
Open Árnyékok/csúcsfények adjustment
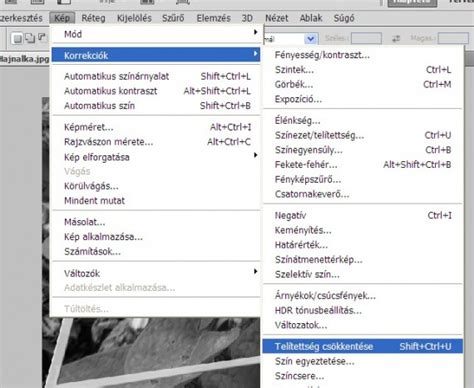pos(363,296)
